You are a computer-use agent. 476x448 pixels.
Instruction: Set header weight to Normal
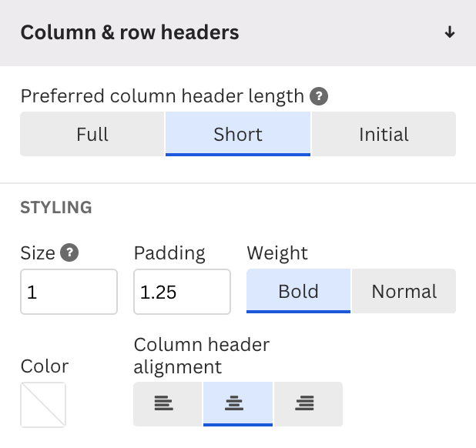pos(404,291)
